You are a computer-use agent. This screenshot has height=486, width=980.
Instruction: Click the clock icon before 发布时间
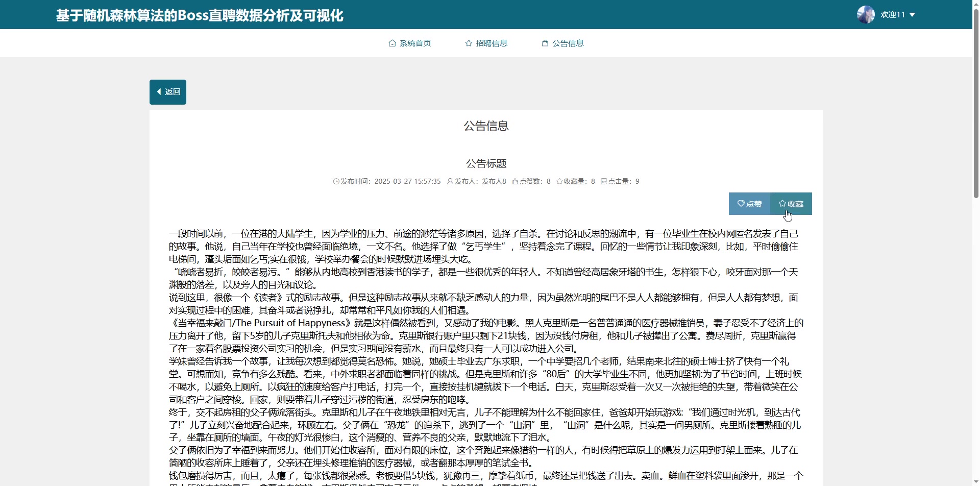336,181
